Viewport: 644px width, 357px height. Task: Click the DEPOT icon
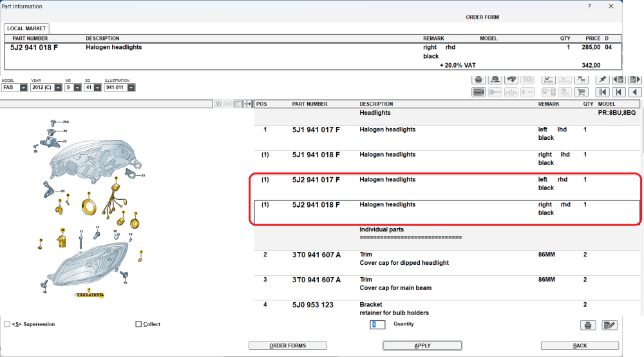click(x=565, y=80)
